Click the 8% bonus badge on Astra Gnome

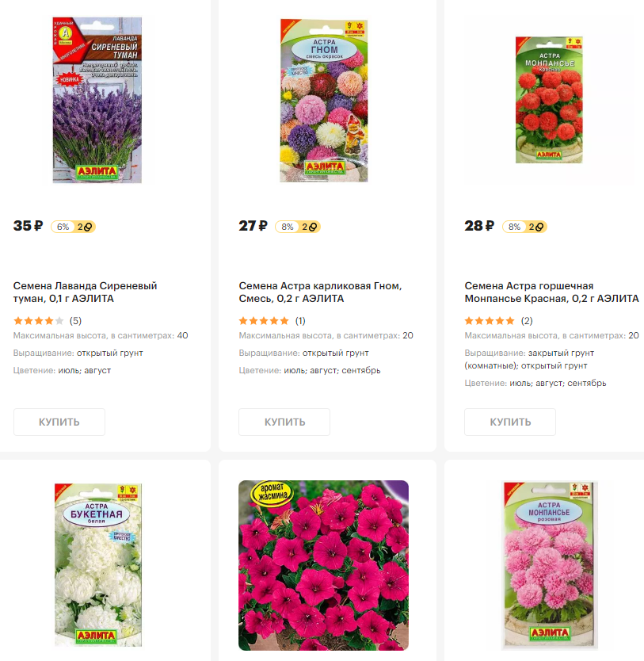click(x=298, y=227)
